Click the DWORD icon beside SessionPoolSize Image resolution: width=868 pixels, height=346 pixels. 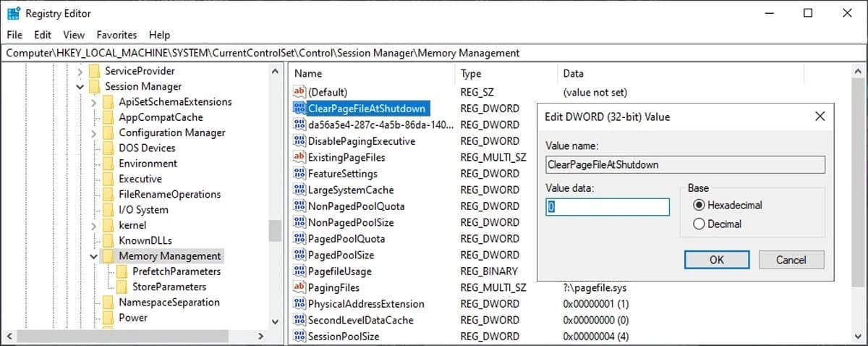tap(299, 337)
